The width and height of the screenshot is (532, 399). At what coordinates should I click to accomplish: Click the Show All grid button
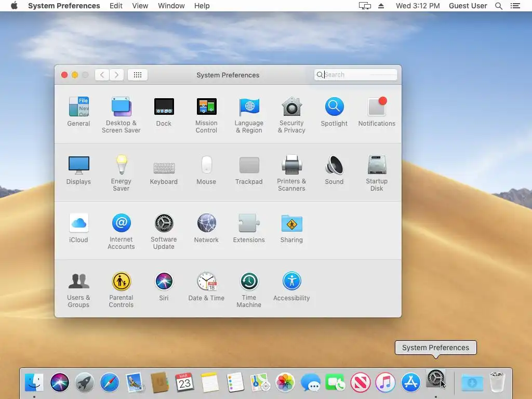(x=137, y=75)
